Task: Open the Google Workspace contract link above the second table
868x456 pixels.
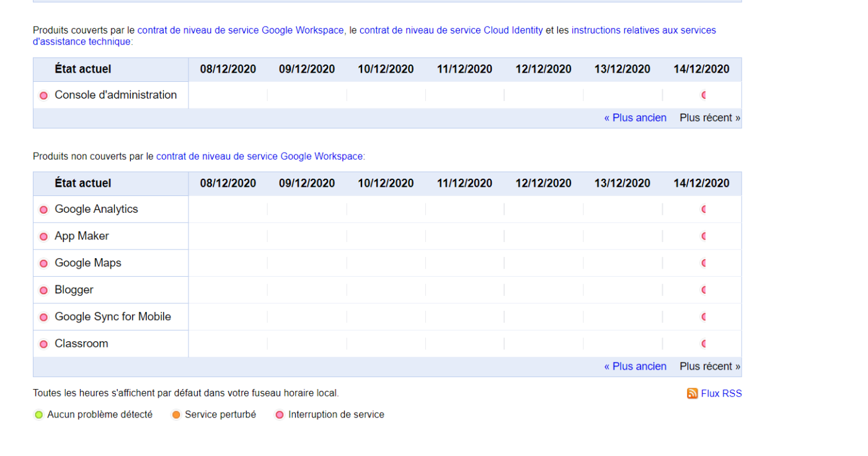Action: (x=259, y=156)
